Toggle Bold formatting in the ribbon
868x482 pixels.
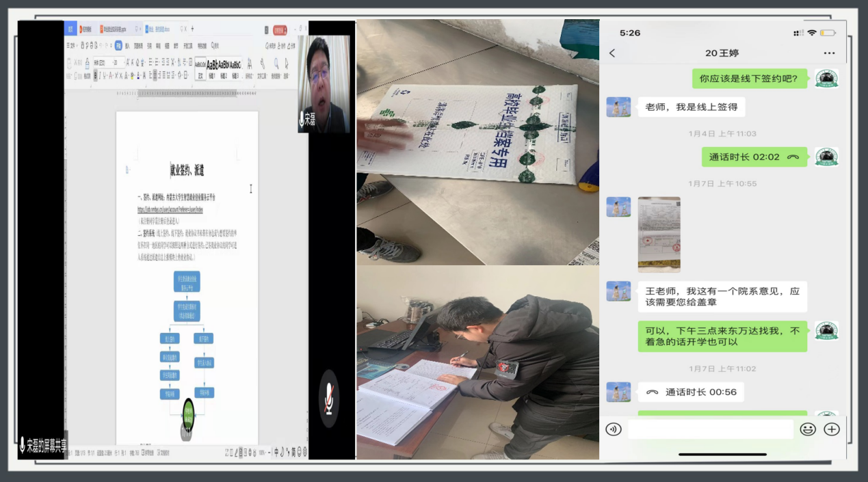click(x=95, y=75)
